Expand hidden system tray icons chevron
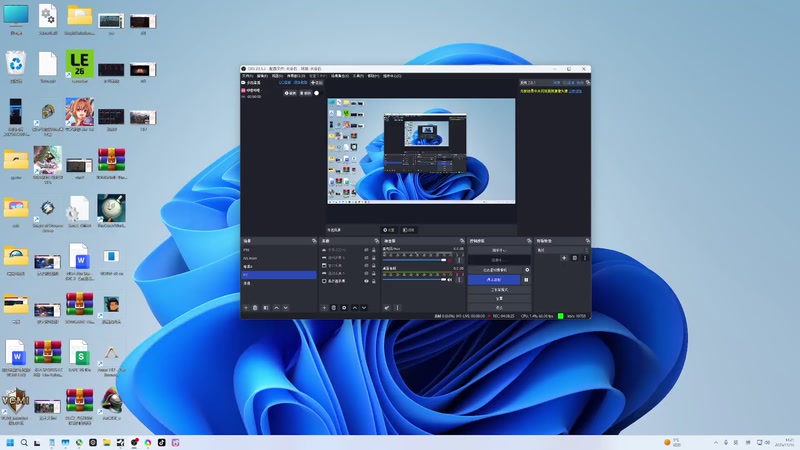800x450 pixels. coord(715,442)
